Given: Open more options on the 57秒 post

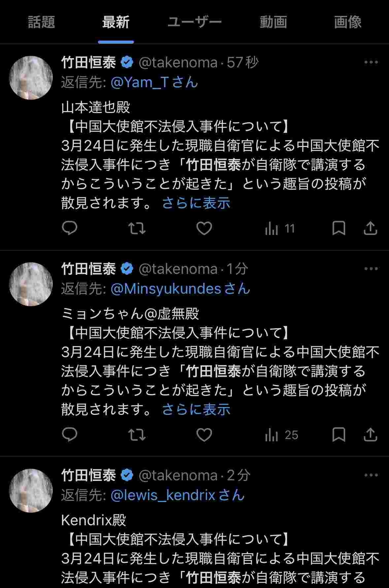Looking at the screenshot, I should tap(371, 62).
